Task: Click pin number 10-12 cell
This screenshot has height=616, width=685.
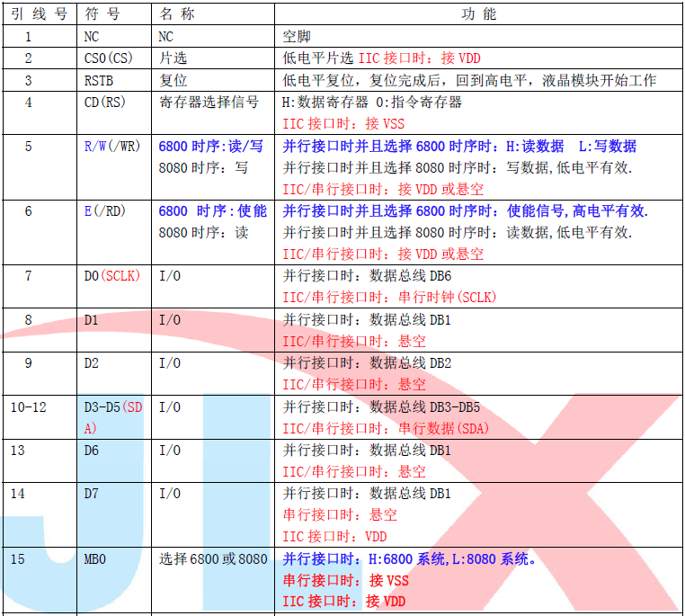Action: click(28, 406)
